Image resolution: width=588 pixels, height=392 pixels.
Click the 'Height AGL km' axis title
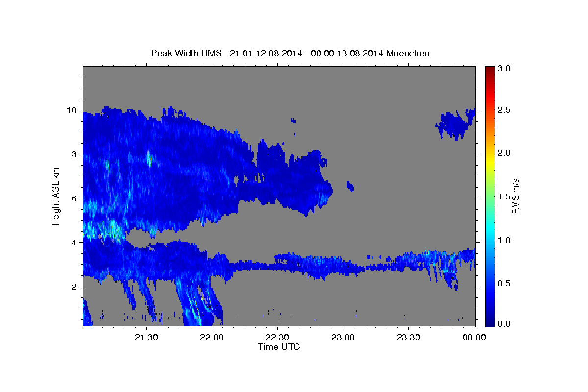pyautogui.click(x=56, y=196)
